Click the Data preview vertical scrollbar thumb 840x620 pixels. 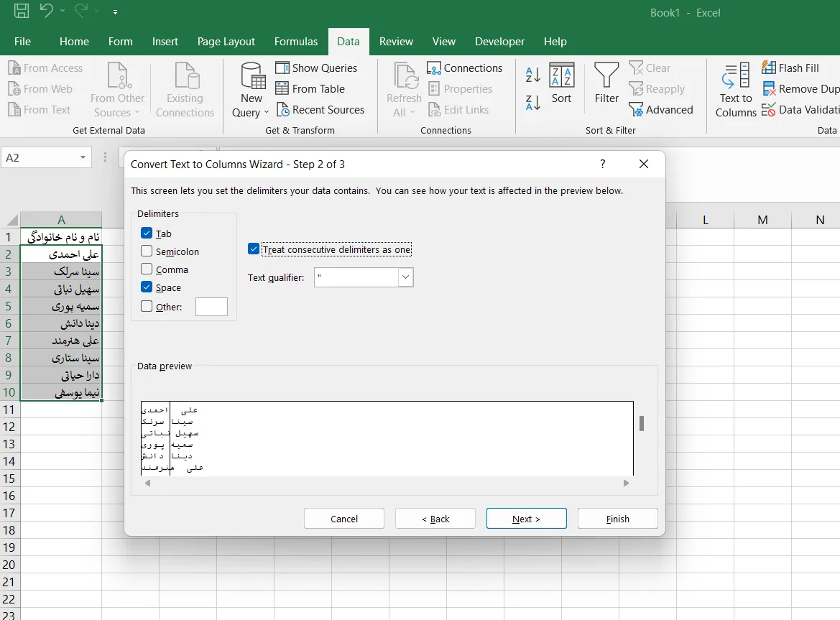(x=642, y=423)
